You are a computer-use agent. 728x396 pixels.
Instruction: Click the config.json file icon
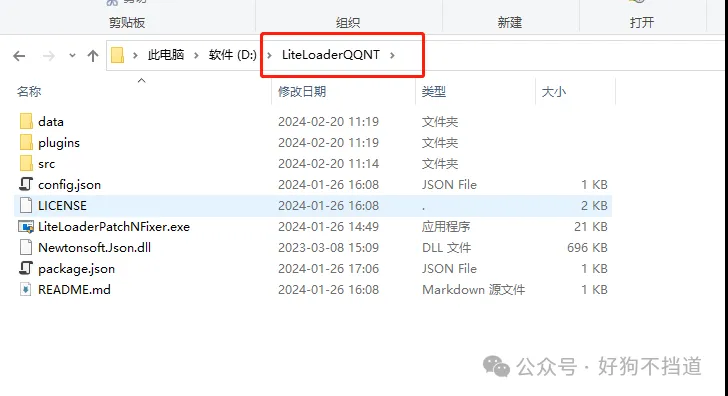[x=26, y=184]
